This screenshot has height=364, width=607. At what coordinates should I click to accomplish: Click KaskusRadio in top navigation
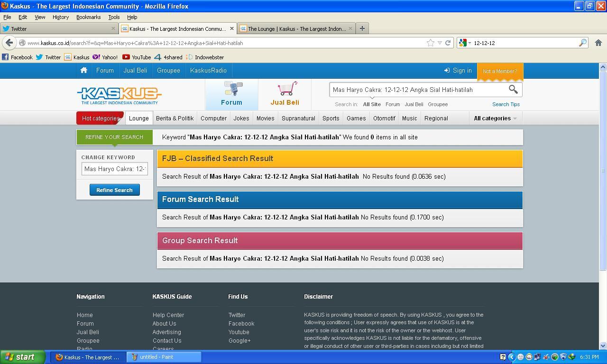pyautogui.click(x=208, y=70)
